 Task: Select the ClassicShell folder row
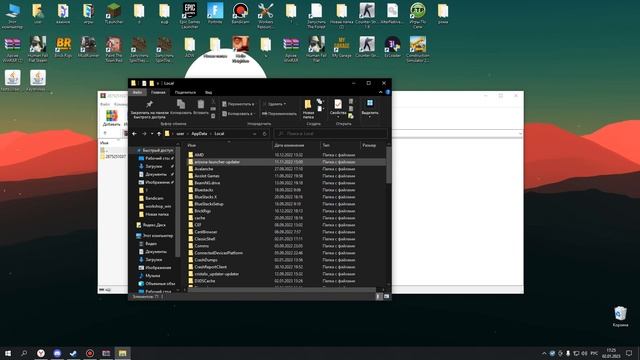tap(286, 239)
